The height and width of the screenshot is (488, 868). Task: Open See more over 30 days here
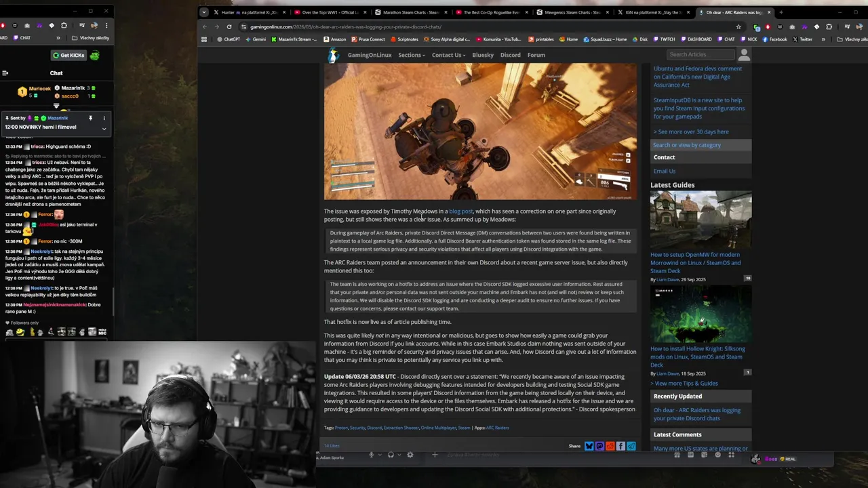pos(691,131)
